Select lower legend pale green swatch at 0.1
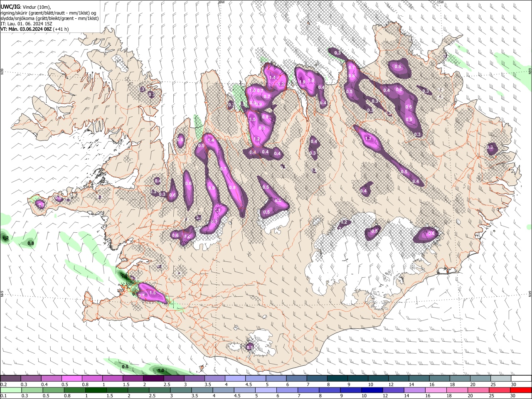The image size is (532, 399). (x=10, y=390)
